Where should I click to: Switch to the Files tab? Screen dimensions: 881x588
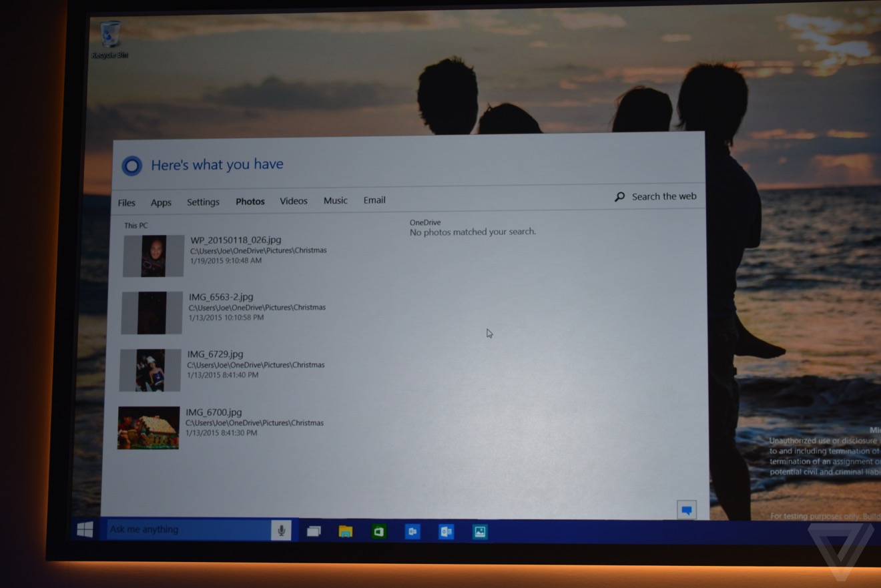(126, 203)
